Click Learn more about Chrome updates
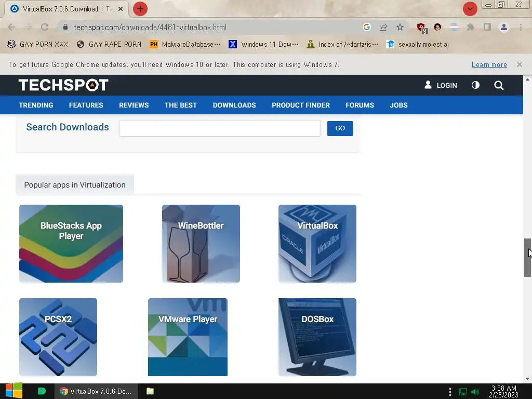This screenshot has height=399, width=532. [489, 64]
